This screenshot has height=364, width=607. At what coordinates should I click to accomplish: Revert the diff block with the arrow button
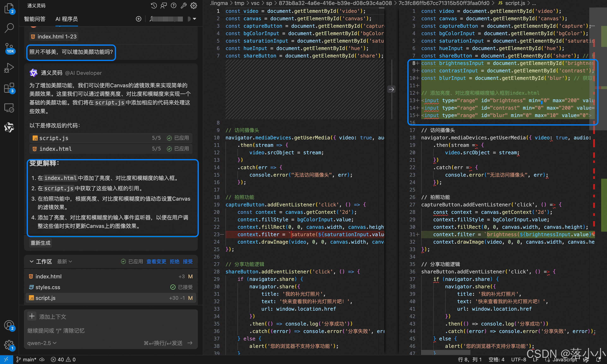tap(391, 89)
